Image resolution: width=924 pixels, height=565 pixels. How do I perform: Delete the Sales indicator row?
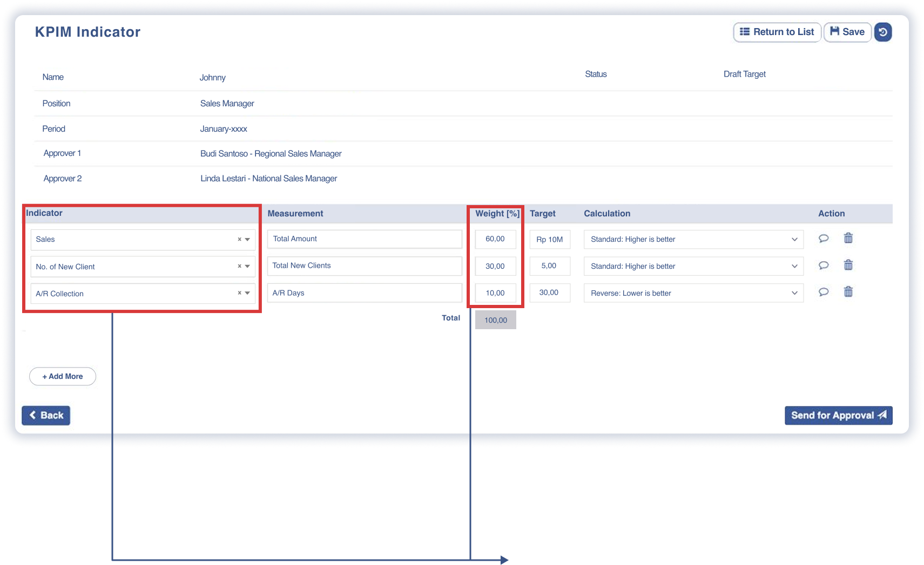(x=848, y=238)
